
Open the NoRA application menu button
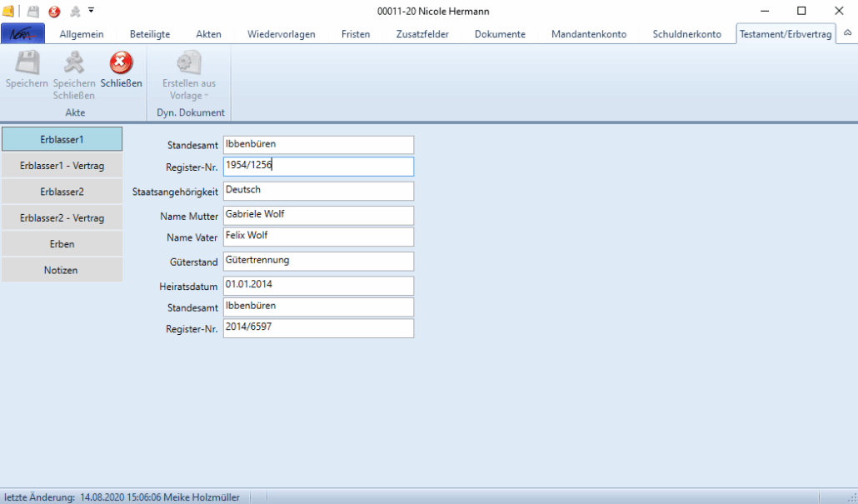[22, 34]
